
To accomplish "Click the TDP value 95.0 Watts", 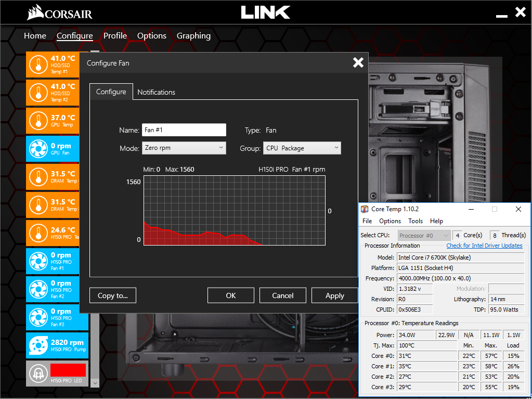I will (x=506, y=310).
